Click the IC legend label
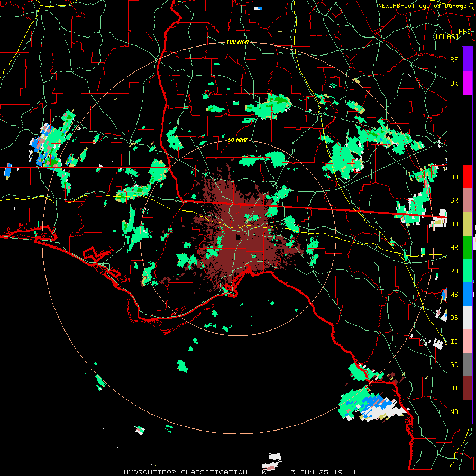Image resolution: width=476 pixels, height=476 pixels. tap(454, 342)
